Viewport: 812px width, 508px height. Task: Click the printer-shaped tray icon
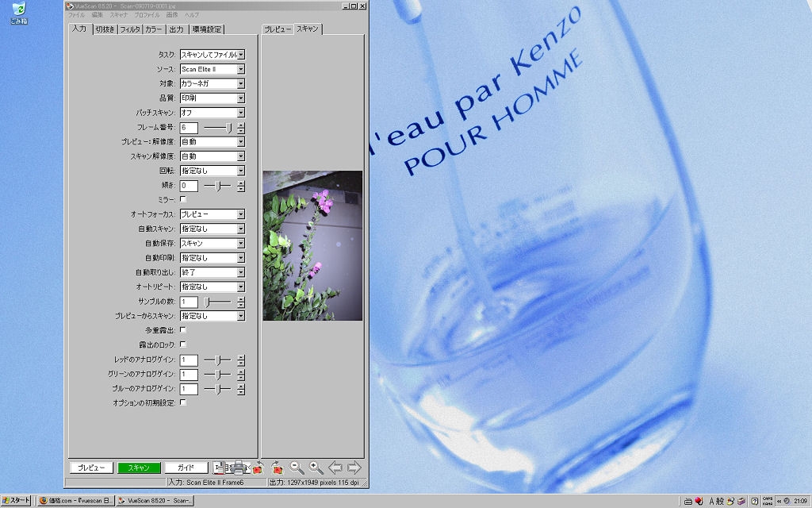pyautogui.click(x=688, y=501)
